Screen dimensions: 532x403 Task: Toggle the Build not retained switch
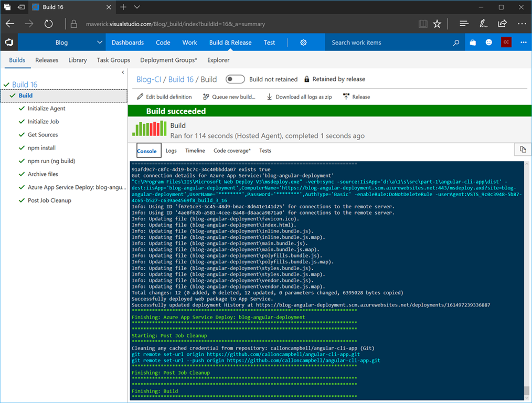tap(235, 79)
